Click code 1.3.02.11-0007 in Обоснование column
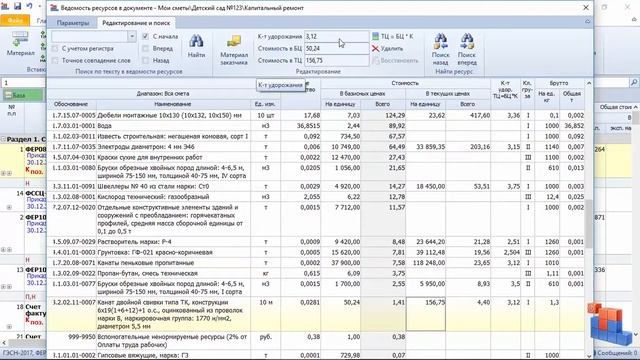 (x=73, y=302)
